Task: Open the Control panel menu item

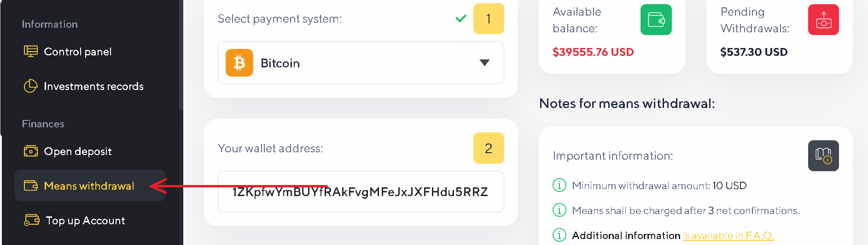Action: tap(78, 52)
